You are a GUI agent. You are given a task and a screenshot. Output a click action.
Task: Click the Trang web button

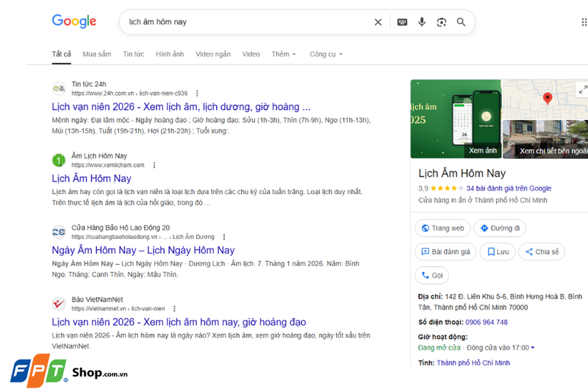click(x=442, y=228)
